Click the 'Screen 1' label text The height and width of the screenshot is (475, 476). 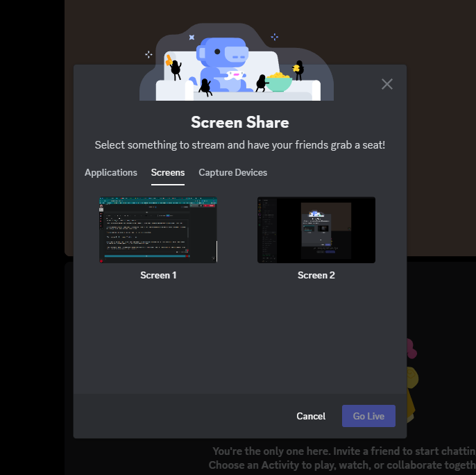click(x=158, y=275)
